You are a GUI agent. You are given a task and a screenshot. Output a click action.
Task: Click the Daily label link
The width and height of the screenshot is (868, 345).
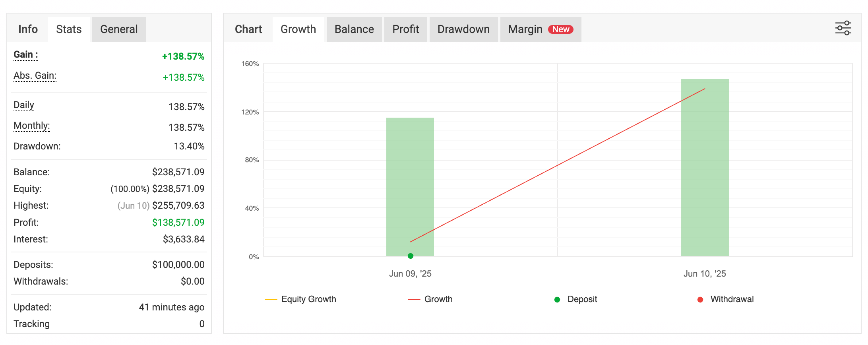(x=24, y=105)
